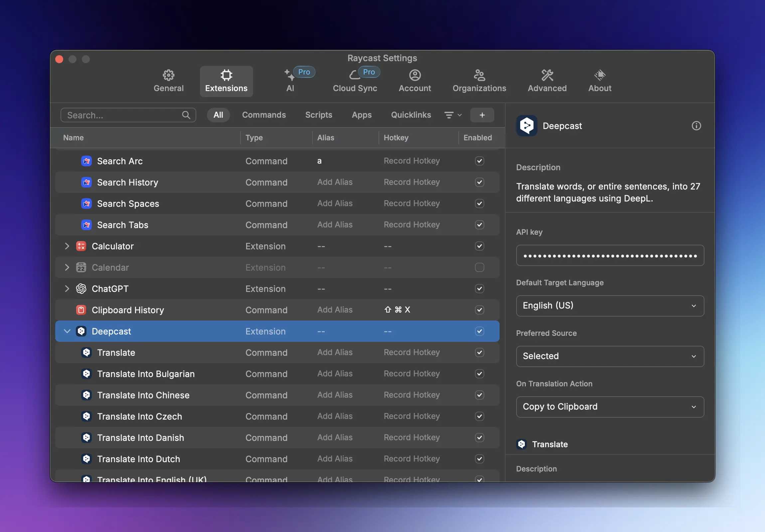Expand the Calculator extension row
This screenshot has width=765, height=532.
(x=67, y=246)
